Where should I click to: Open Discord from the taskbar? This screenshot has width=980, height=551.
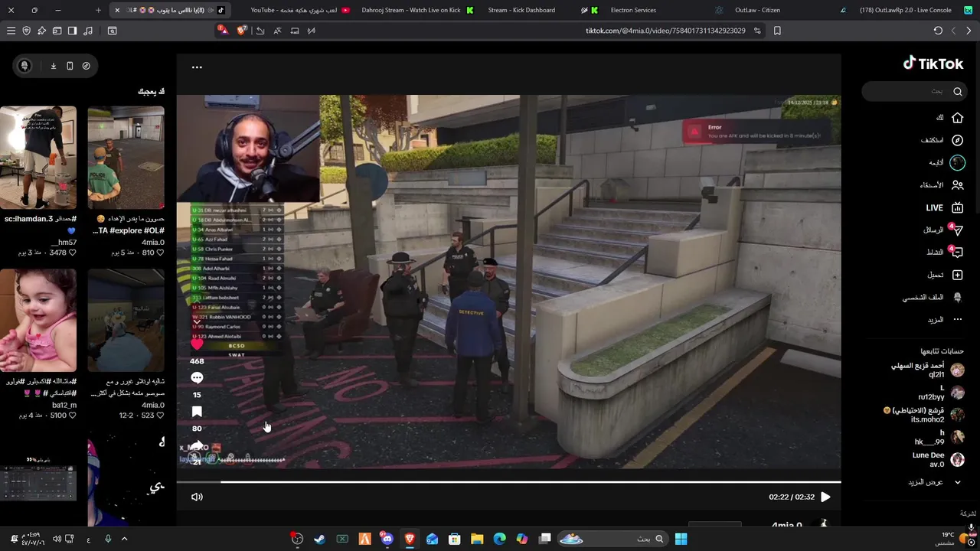[387, 539]
